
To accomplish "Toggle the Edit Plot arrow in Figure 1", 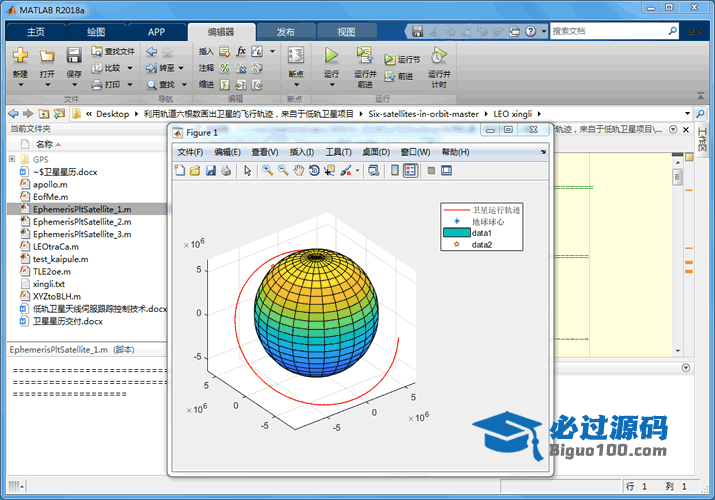I will pyautogui.click(x=248, y=170).
